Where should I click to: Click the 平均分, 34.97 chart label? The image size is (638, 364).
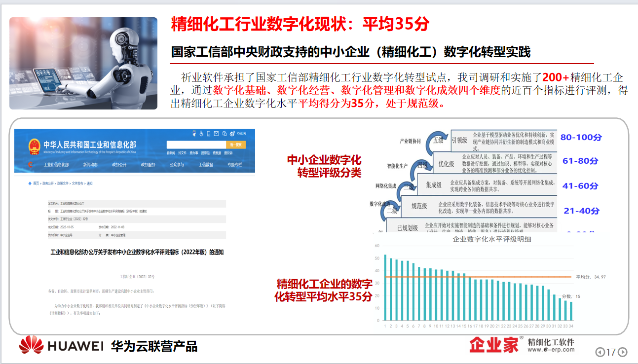591,277
